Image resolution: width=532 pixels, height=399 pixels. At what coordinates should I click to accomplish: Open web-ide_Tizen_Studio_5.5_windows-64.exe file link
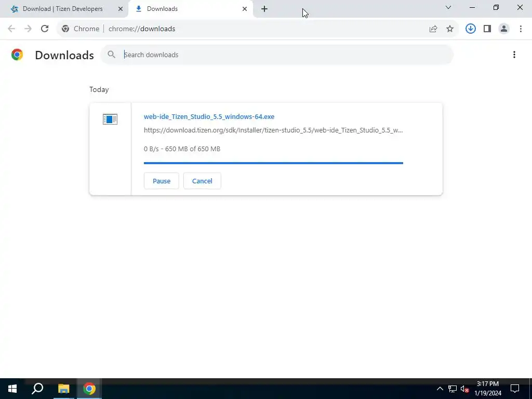point(209,117)
